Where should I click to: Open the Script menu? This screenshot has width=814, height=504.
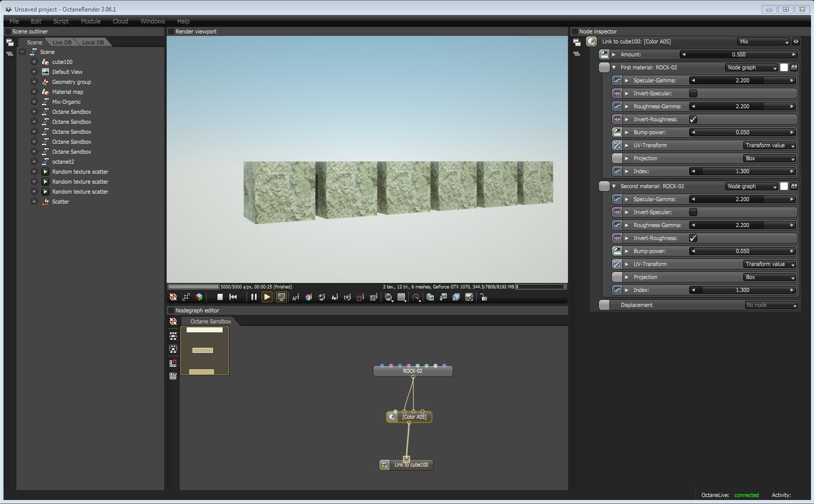click(x=61, y=21)
